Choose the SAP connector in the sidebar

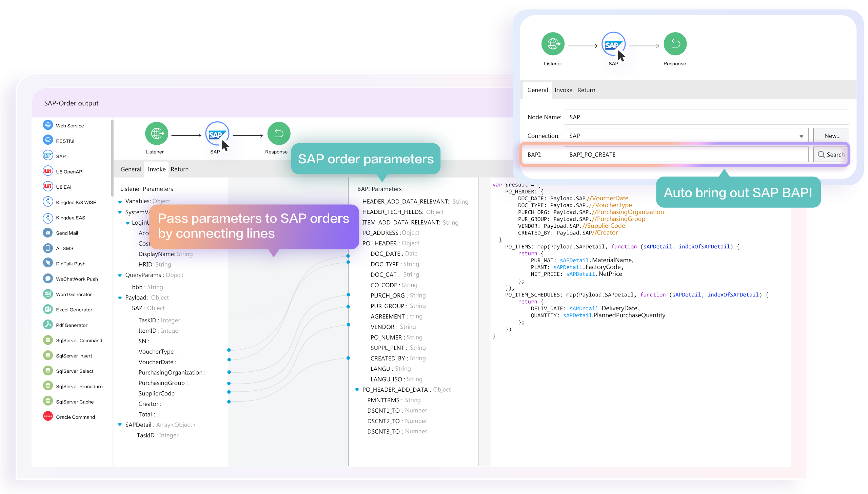pyautogui.click(x=48, y=156)
